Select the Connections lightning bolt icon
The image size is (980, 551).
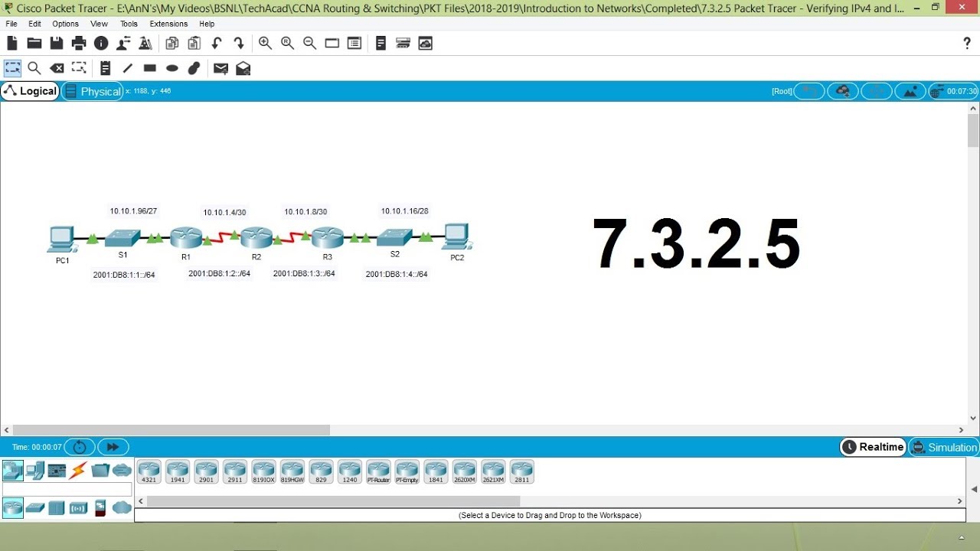point(78,470)
